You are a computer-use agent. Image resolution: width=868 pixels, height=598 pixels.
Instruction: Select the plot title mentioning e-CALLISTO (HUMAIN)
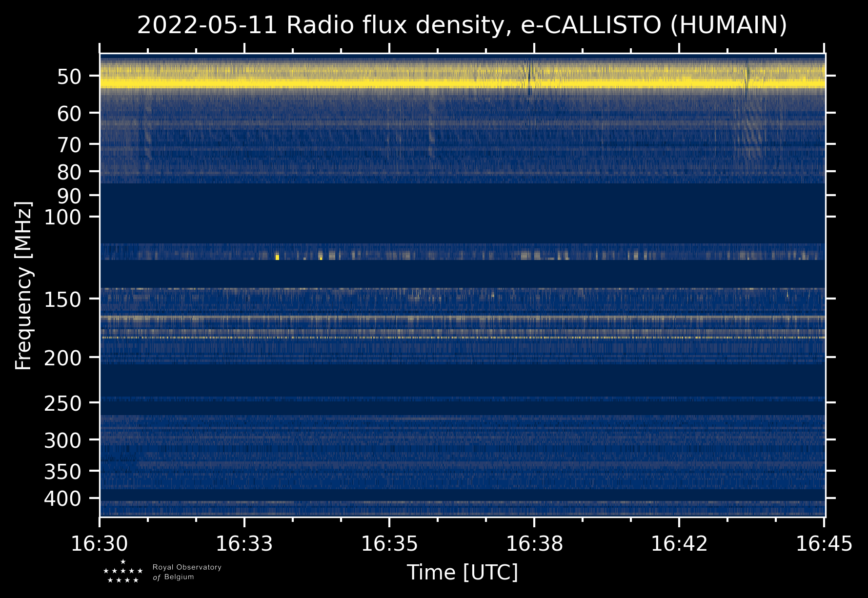(x=462, y=25)
